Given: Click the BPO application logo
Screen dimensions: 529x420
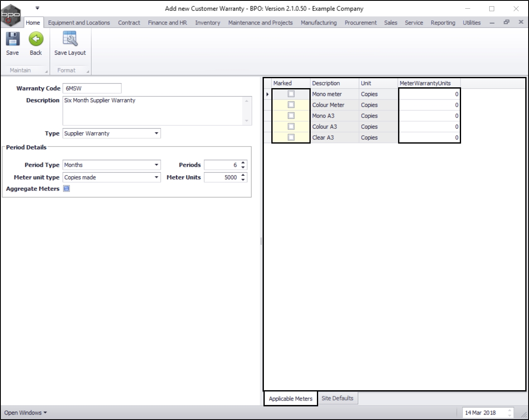Looking at the screenshot, I should point(10,14).
